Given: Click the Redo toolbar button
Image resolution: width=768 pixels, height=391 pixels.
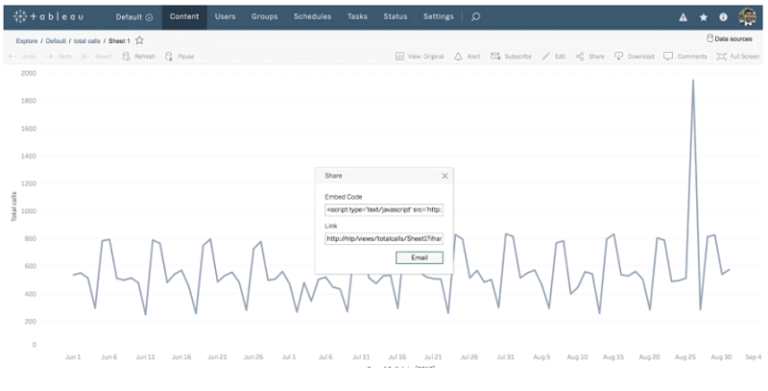Looking at the screenshot, I should [59, 56].
